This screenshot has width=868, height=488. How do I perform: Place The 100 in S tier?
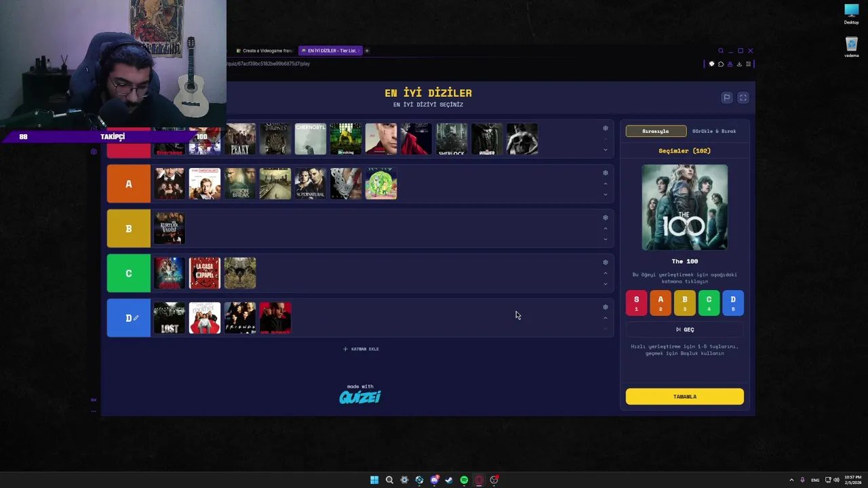click(x=636, y=302)
